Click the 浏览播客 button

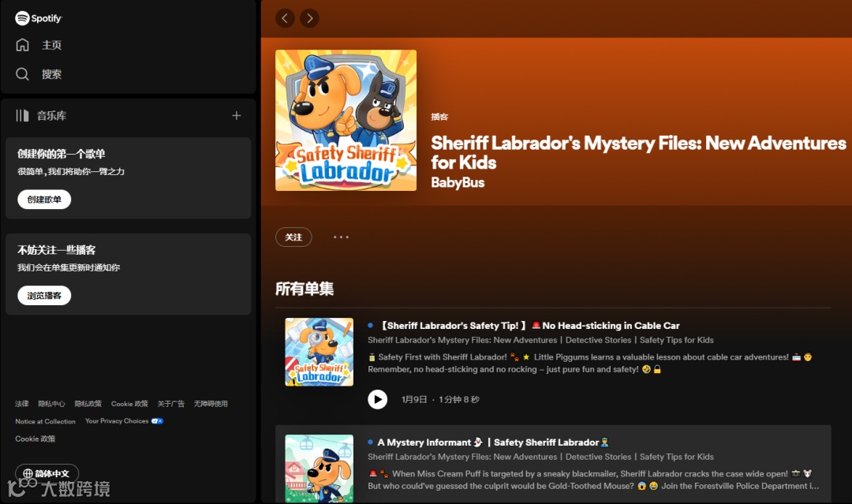click(x=44, y=296)
